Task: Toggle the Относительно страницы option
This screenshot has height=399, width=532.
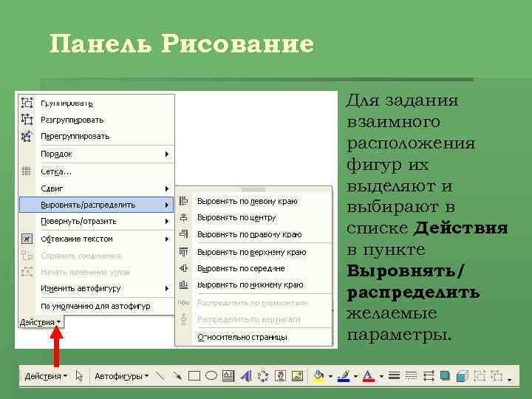Action: [x=253, y=337]
